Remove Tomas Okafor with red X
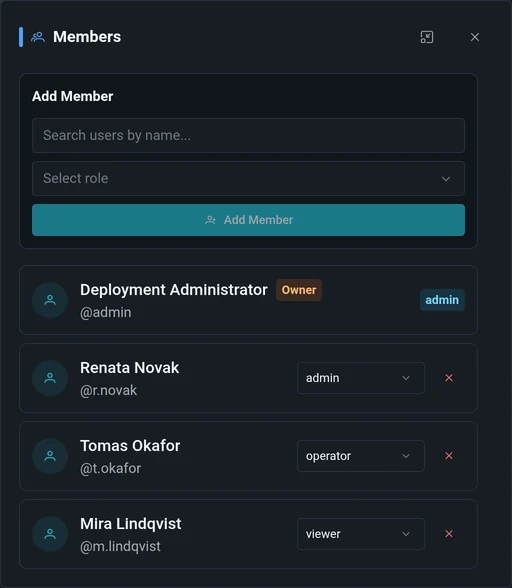Viewport: 512px width, 588px height. [449, 456]
